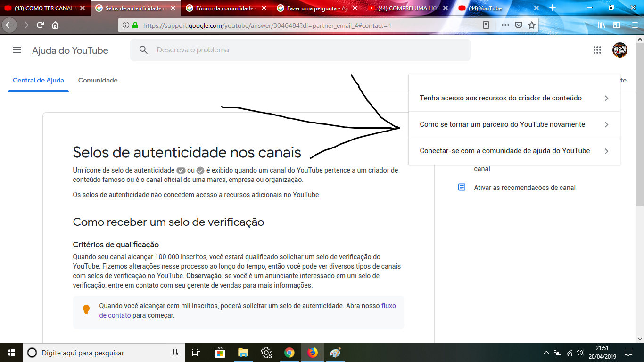Click the Cortana microphone icon
Viewport: 644px width, 362px height.
click(x=175, y=353)
